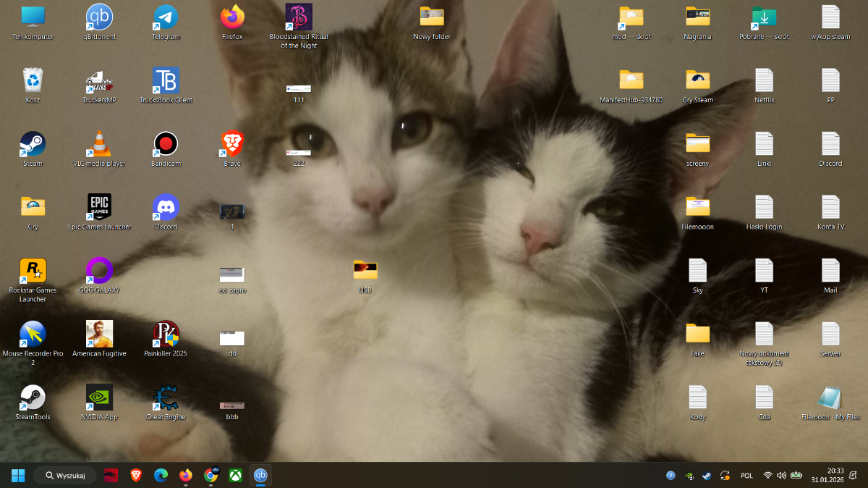Open Microsoft Edge from the taskbar
The height and width of the screenshot is (488, 868).
pos(161,476)
